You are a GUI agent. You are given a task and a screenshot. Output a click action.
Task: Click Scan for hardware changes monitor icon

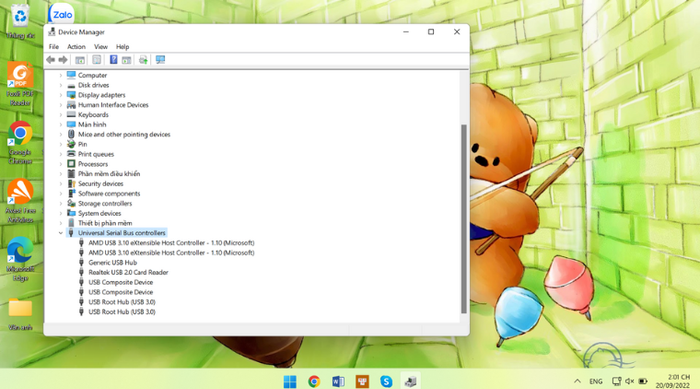click(160, 60)
